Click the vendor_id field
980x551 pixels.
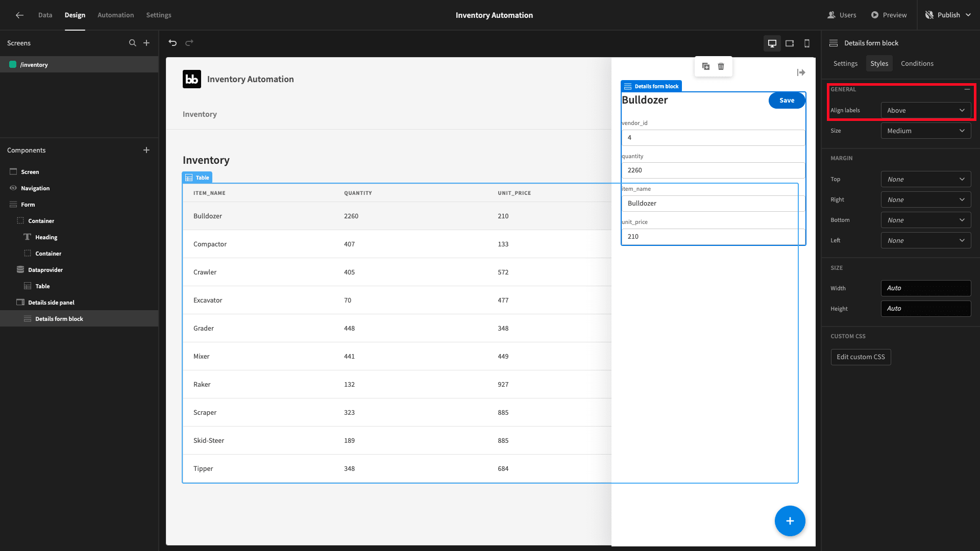(x=713, y=138)
